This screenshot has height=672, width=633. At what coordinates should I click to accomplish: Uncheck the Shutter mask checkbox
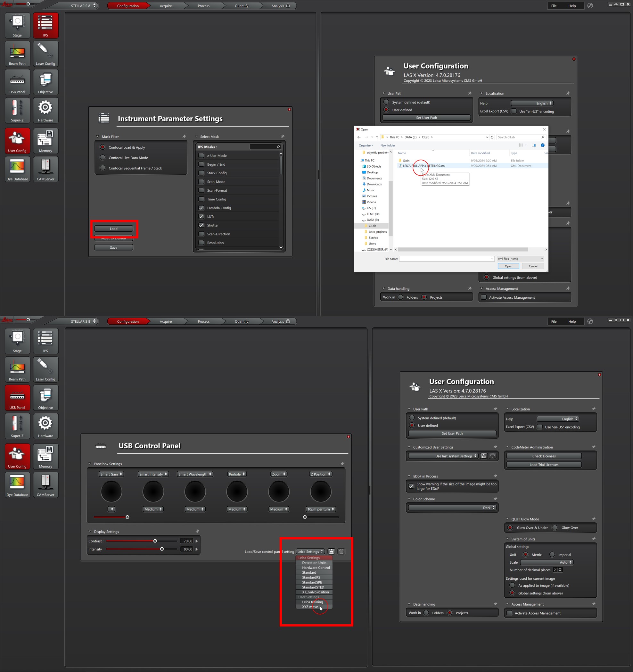click(x=201, y=225)
